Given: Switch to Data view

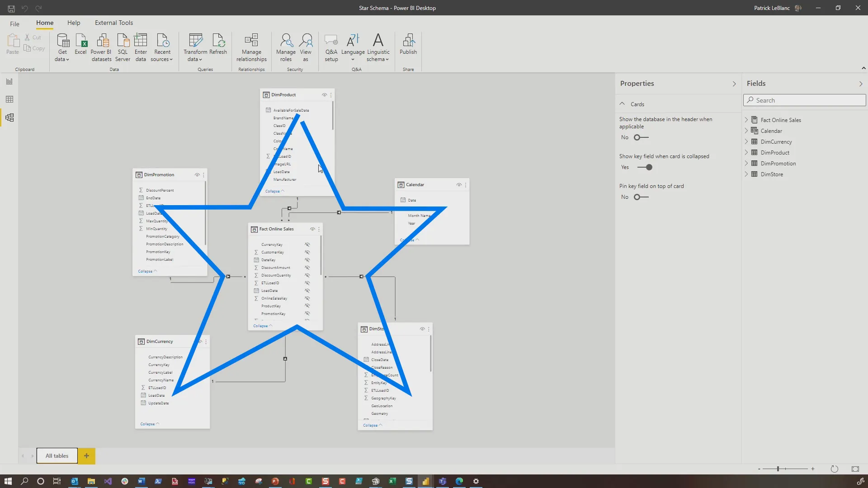Looking at the screenshot, I should coord(9,99).
